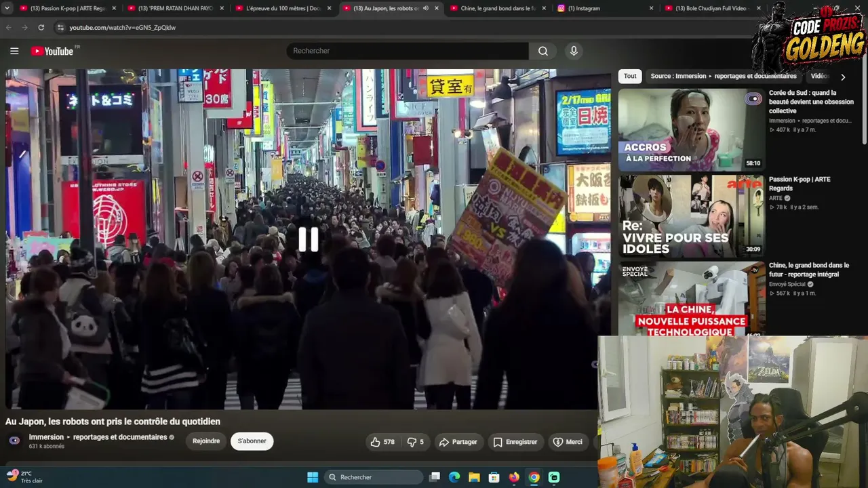This screenshot has height=488, width=868.
Task: Click the video title 'Au Japon, les robots'
Action: pyautogui.click(x=113, y=422)
